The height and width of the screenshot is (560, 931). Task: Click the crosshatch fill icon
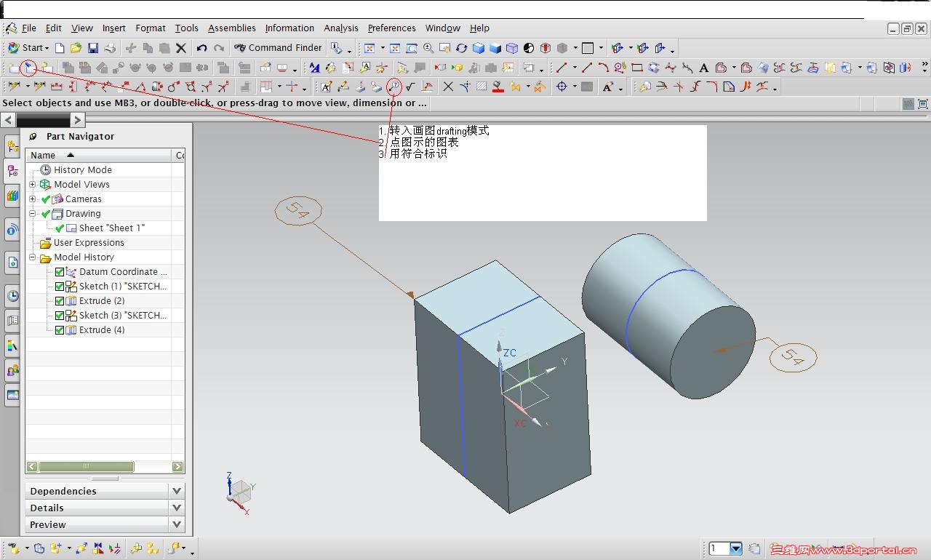pos(482,87)
